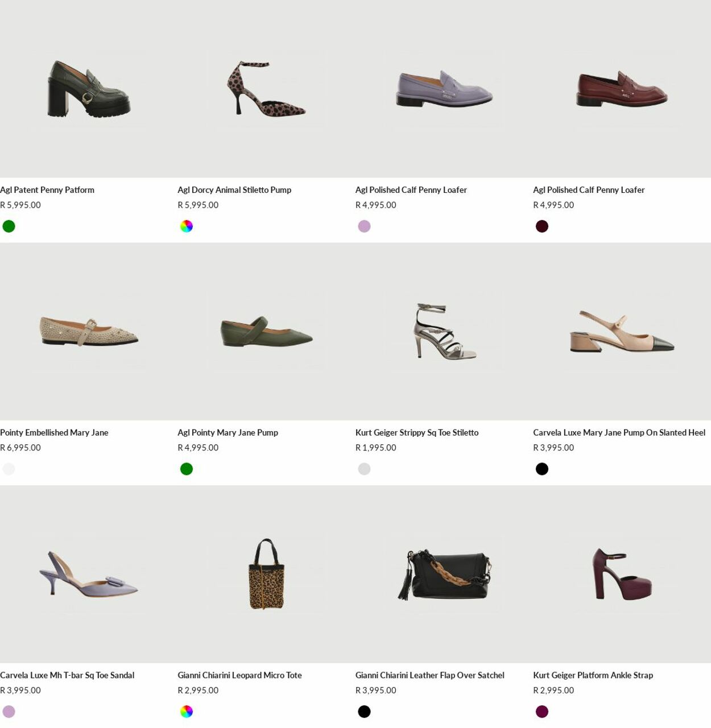This screenshot has width=711, height=728.
Task: Click the Kurt Geiger Strippy Sq Toe Stiletto title
Action: [417, 433]
